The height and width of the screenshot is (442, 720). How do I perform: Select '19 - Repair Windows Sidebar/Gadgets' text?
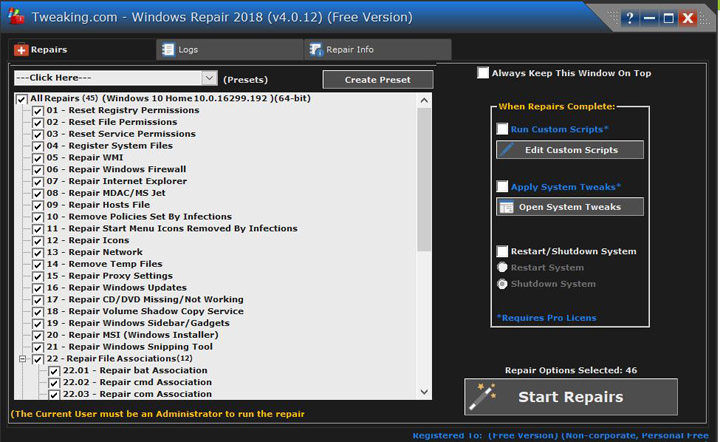point(138,323)
